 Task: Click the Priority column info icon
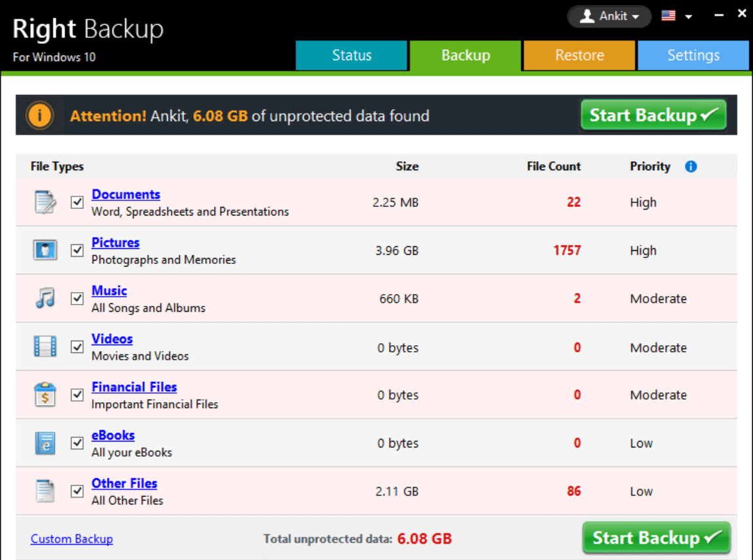(x=691, y=166)
